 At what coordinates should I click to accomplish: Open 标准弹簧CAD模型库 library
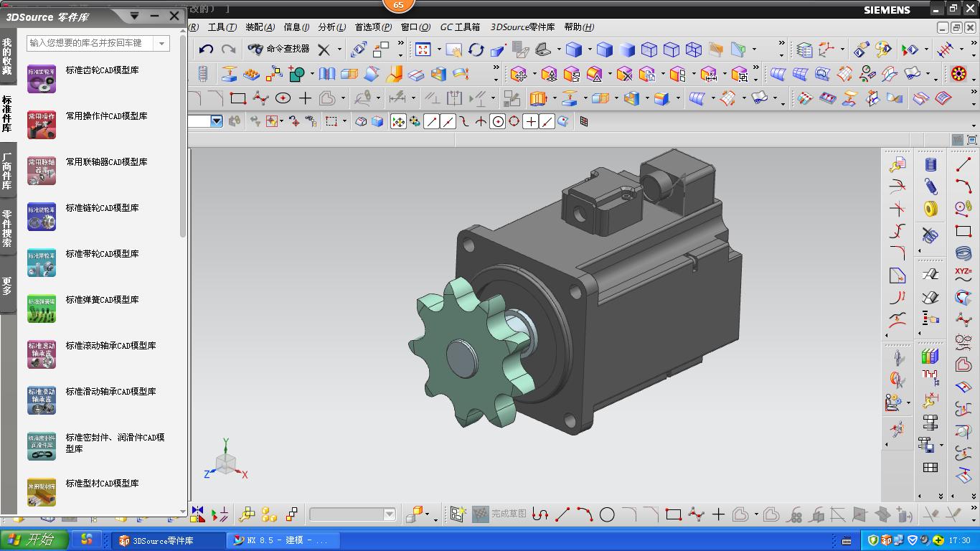[x=103, y=300]
